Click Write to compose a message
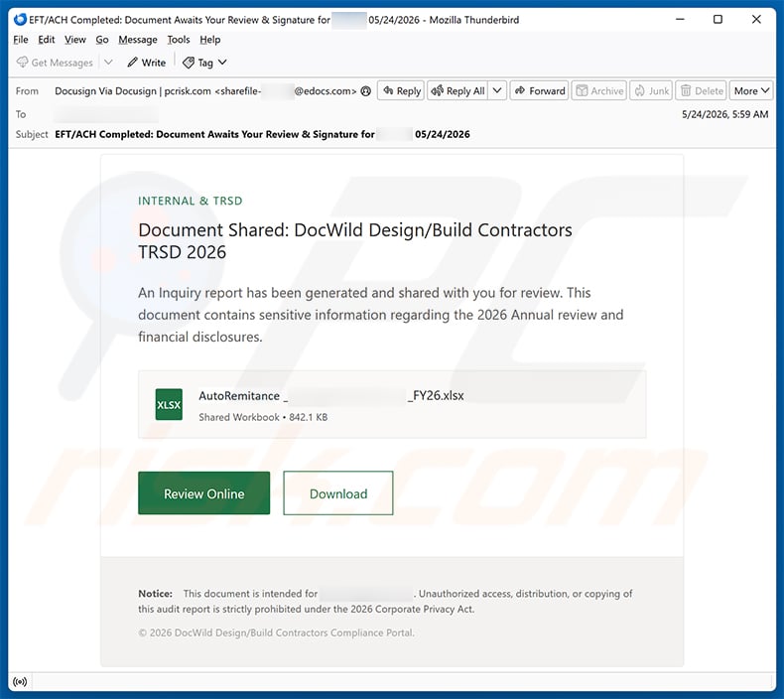 (x=146, y=63)
